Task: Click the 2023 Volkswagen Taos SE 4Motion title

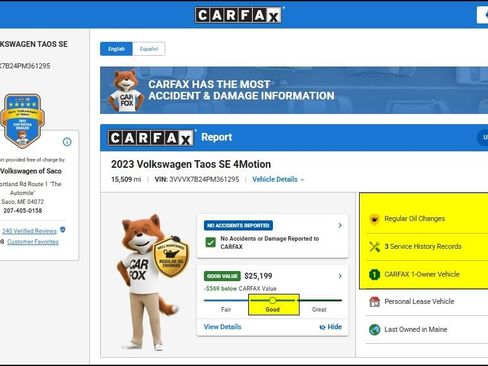Action: click(191, 164)
